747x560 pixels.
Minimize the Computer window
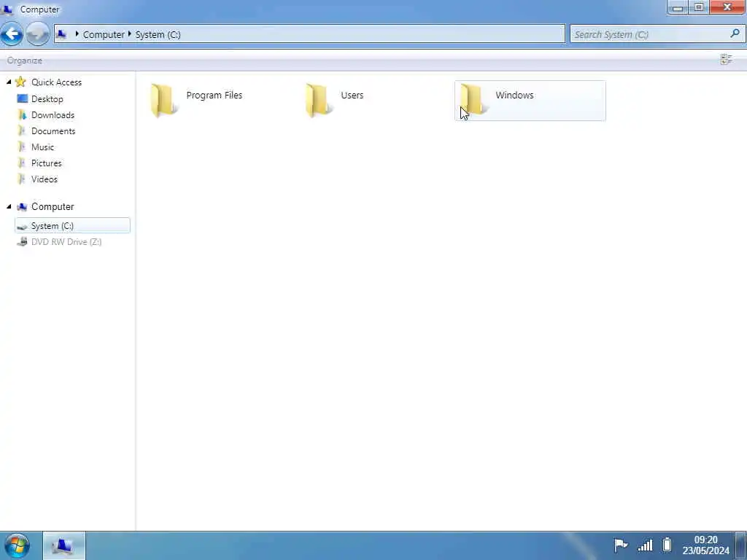[678, 7]
